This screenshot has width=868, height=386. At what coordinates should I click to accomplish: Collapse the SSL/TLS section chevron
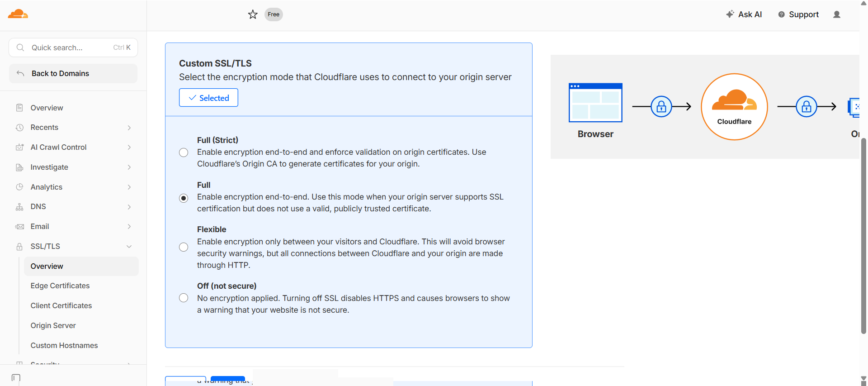click(129, 247)
